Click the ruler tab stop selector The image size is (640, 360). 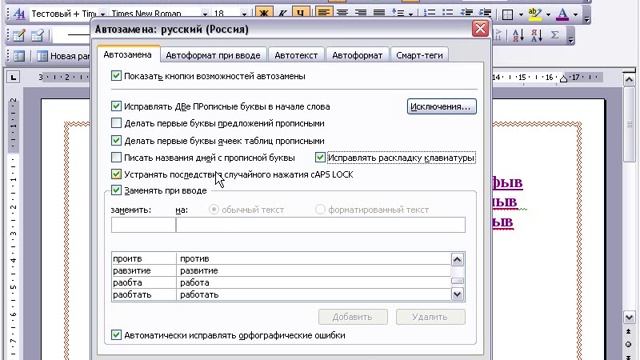click(13, 77)
